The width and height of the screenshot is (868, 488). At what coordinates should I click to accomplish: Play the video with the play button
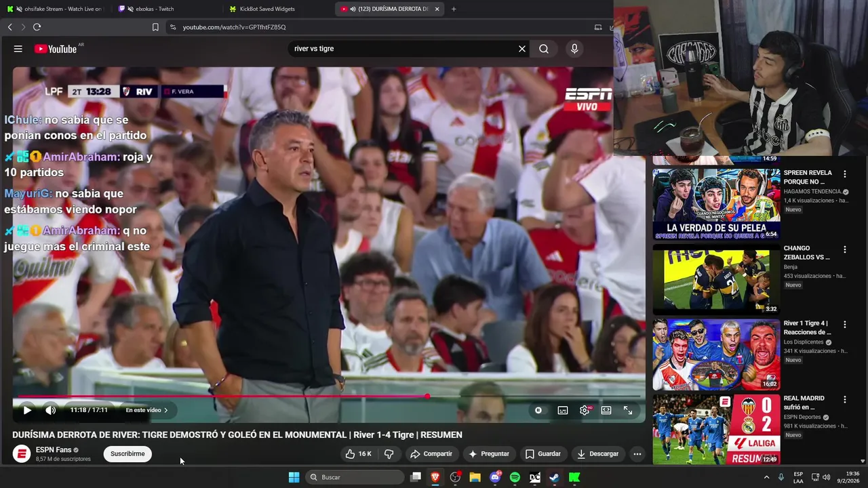coord(27,410)
